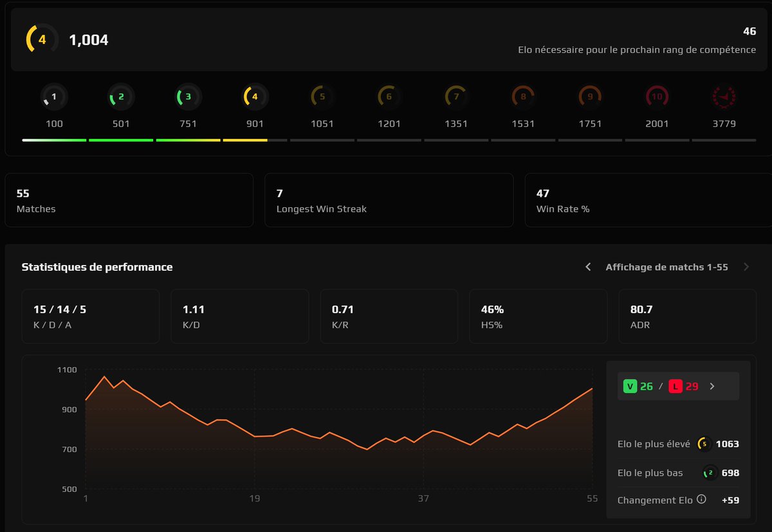
Task: Go to previous matches with left chevron
Action: [x=588, y=267]
